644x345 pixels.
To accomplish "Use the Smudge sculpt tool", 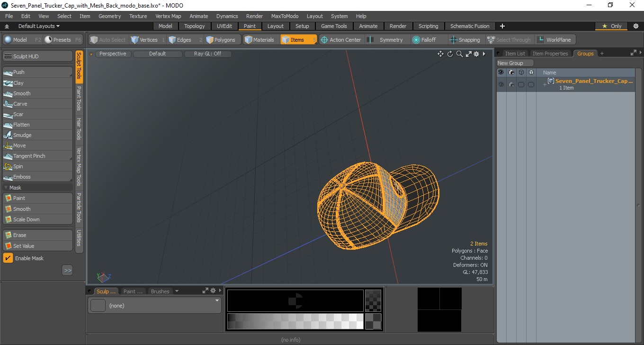I will (37, 135).
